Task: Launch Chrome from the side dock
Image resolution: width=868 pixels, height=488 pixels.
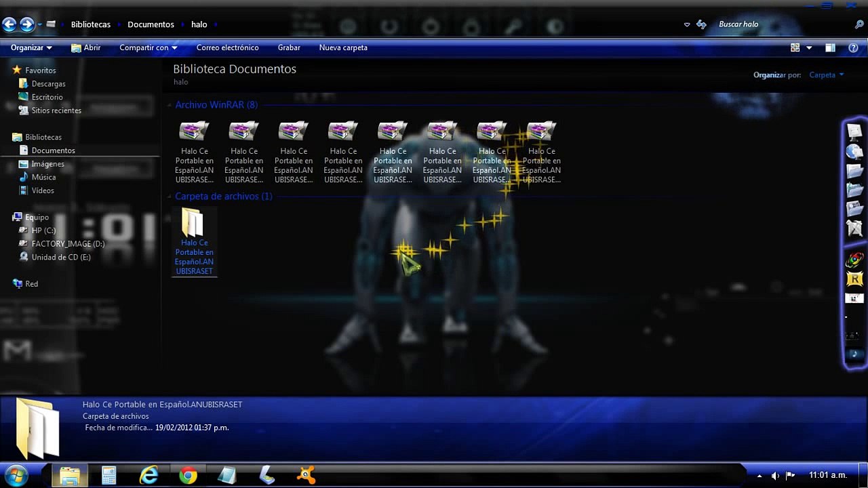Action: (854, 260)
